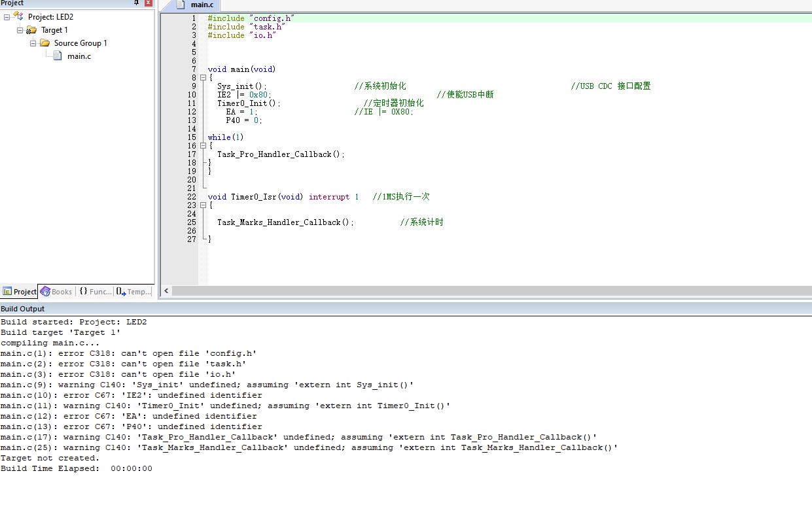Select the Project tab at panel bottom
This screenshot has height=522, width=812.
[20, 292]
